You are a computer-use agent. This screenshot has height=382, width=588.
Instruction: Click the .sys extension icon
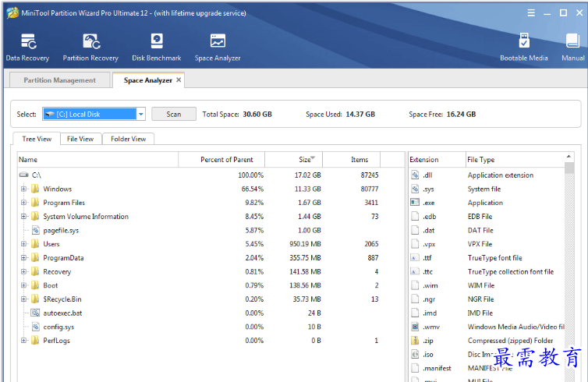[x=415, y=189]
